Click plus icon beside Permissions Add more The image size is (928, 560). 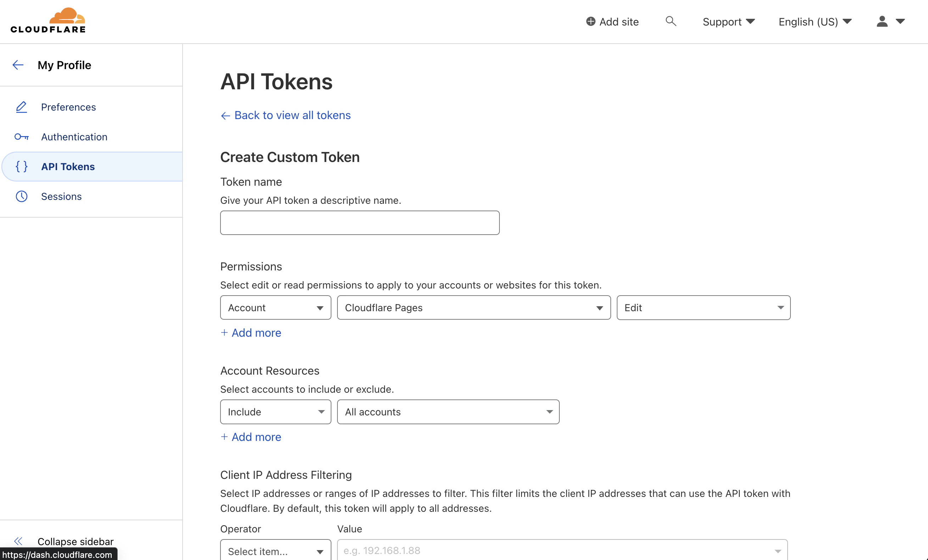(224, 332)
